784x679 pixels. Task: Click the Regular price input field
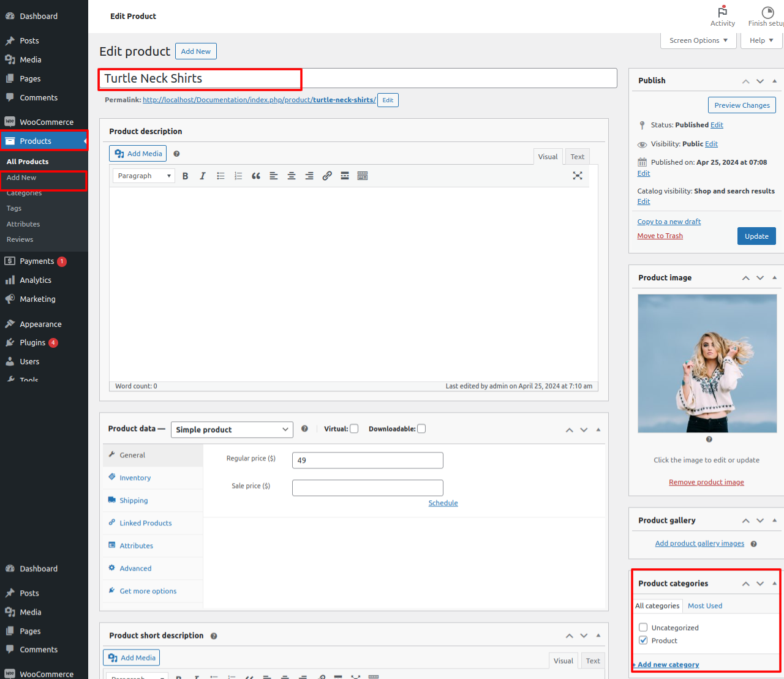tap(367, 460)
